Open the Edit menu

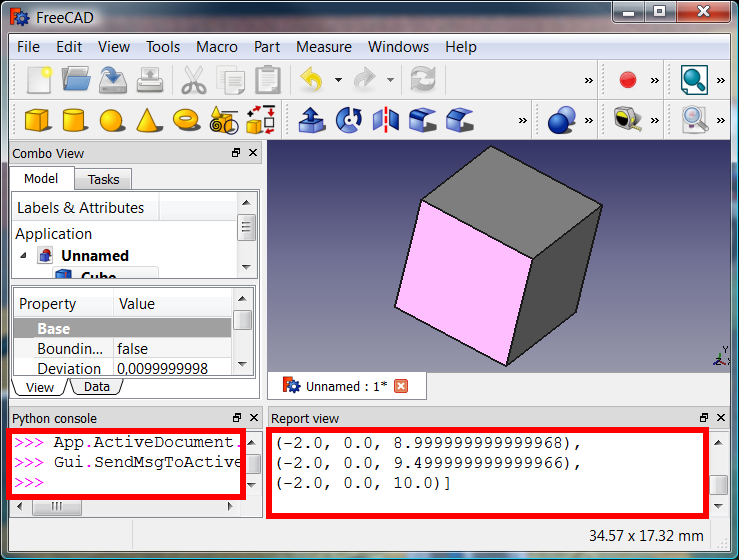(69, 47)
